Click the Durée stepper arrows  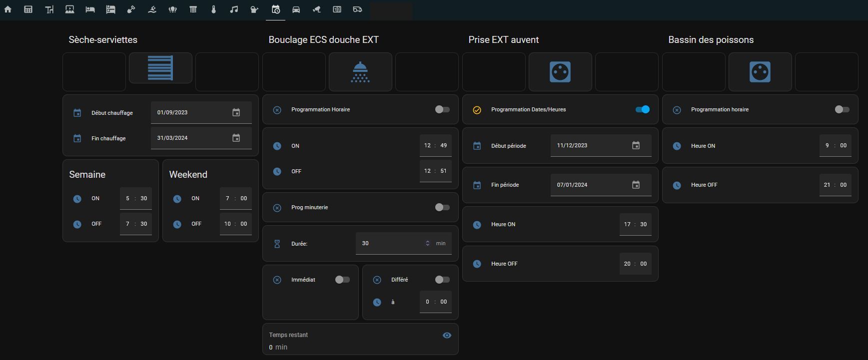pyautogui.click(x=428, y=244)
